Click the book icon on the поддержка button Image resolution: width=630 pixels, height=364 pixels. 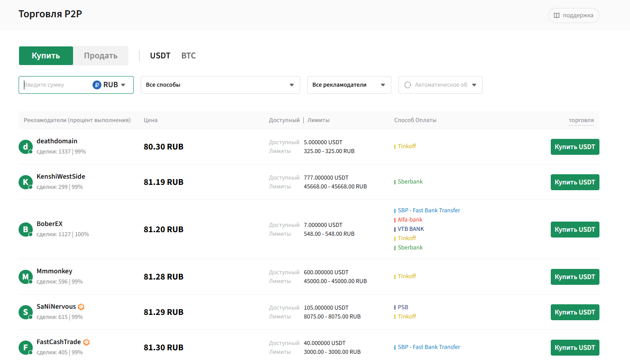(x=557, y=15)
